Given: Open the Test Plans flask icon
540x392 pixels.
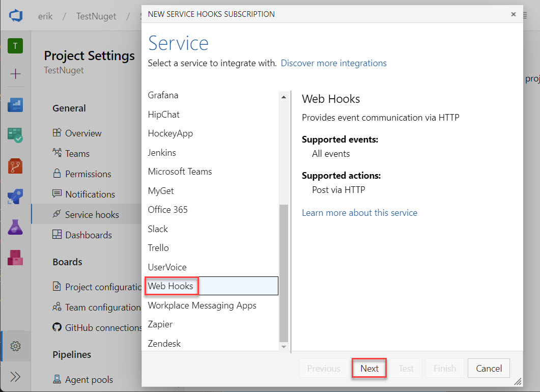Looking at the screenshot, I should click(x=15, y=227).
